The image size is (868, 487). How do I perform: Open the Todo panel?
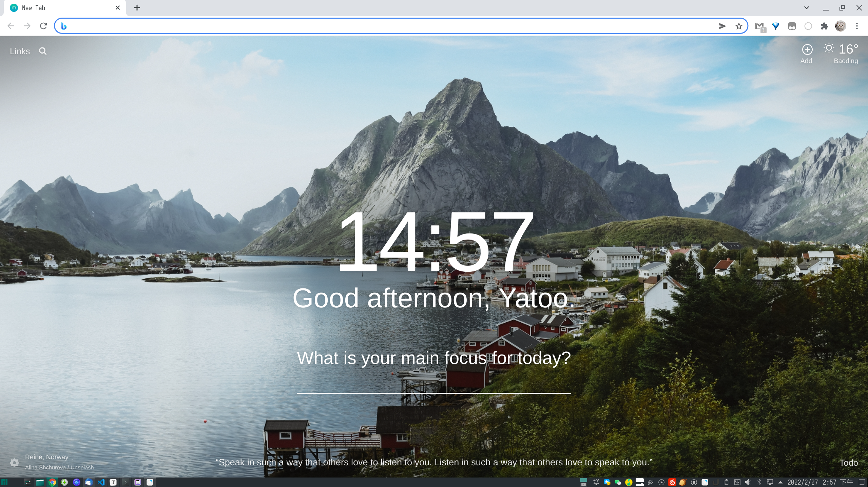pos(848,463)
